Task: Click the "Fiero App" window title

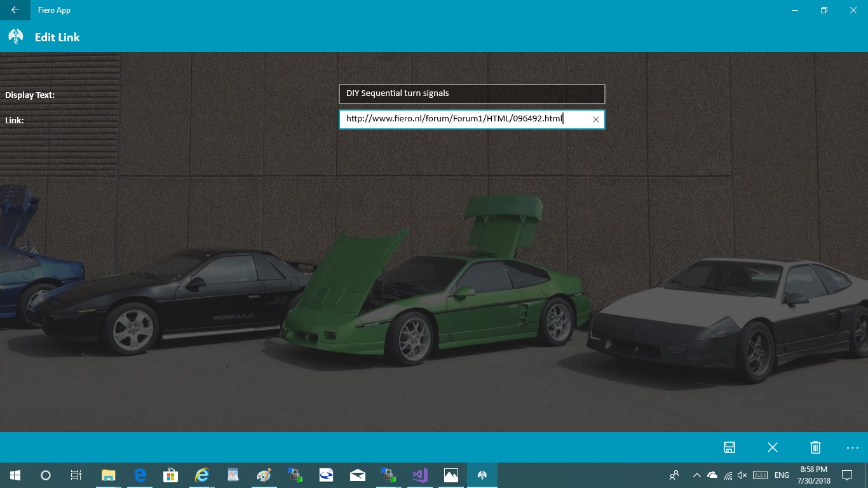Action: (54, 10)
